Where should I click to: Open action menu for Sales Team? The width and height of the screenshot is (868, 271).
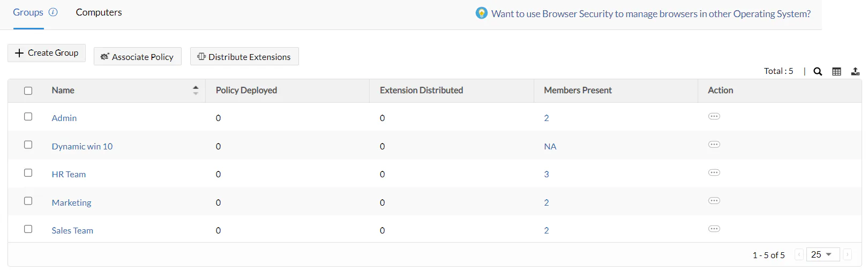click(714, 229)
